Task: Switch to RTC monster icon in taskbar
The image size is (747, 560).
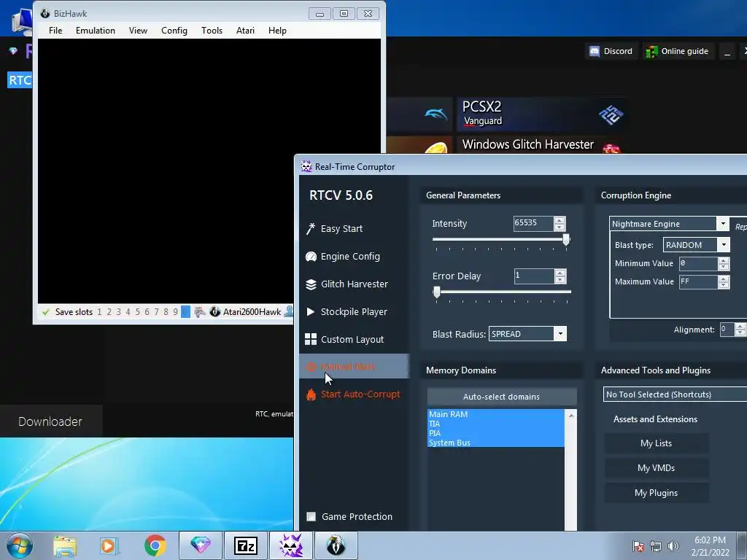Action: 290,545
